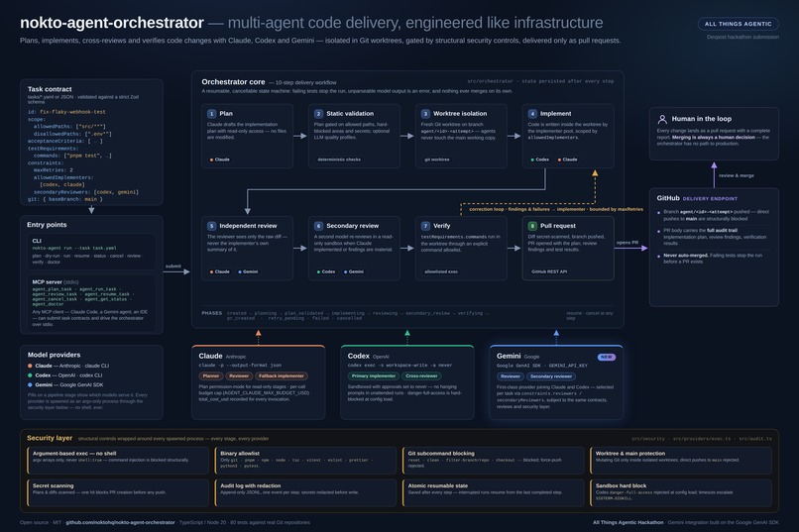The width and height of the screenshot is (799, 532).
Task: Click the ALL THINGS AGENTIC badge
Action: (x=738, y=24)
